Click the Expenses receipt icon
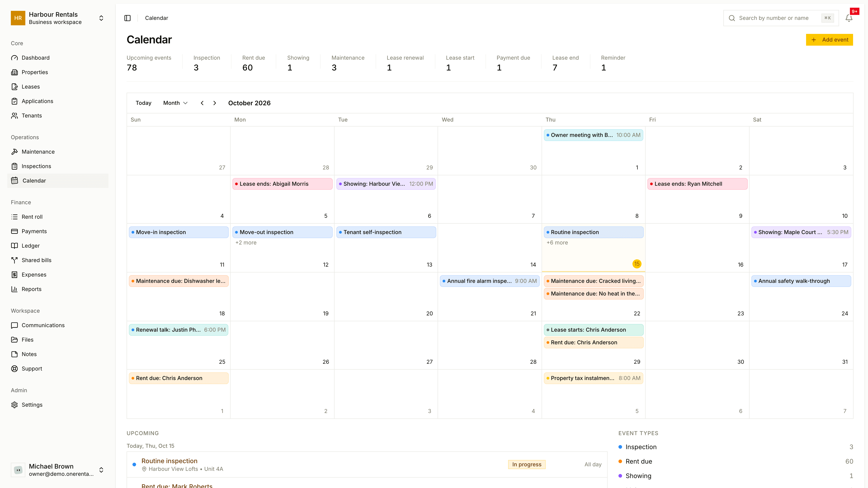This screenshot has width=868, height=488. pos(14,275)
